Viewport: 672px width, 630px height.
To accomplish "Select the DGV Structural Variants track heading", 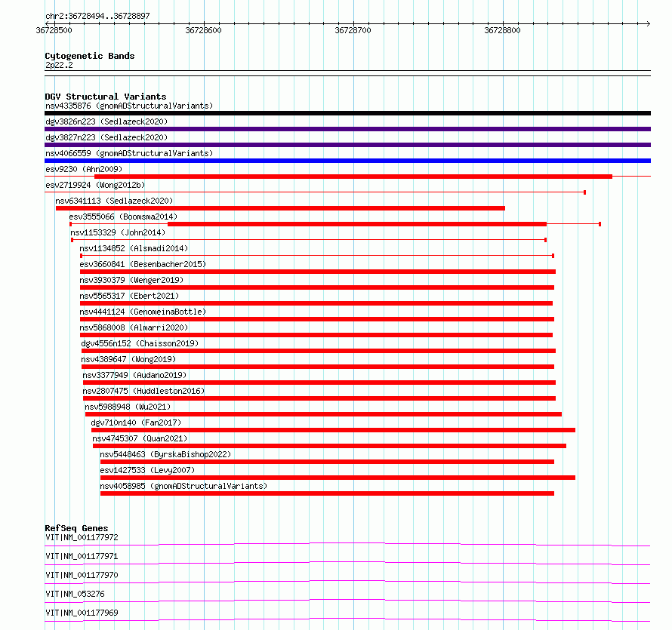I will [x=106, y=97].
